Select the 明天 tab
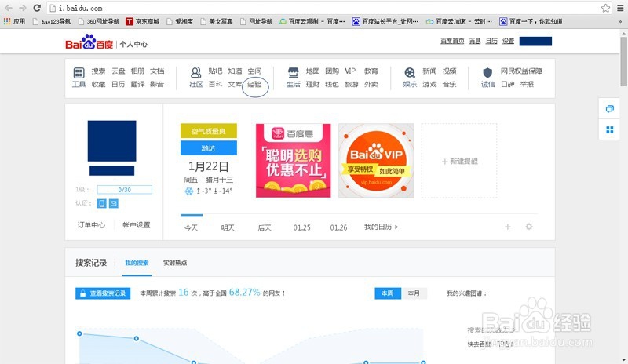Screen dimensions: 628x364 pos(228,227)
